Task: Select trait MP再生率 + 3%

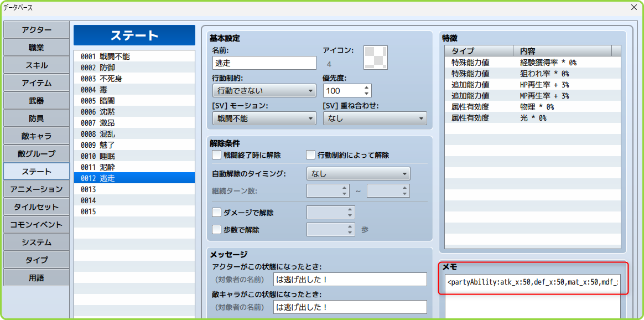Action: click(533, 96)
